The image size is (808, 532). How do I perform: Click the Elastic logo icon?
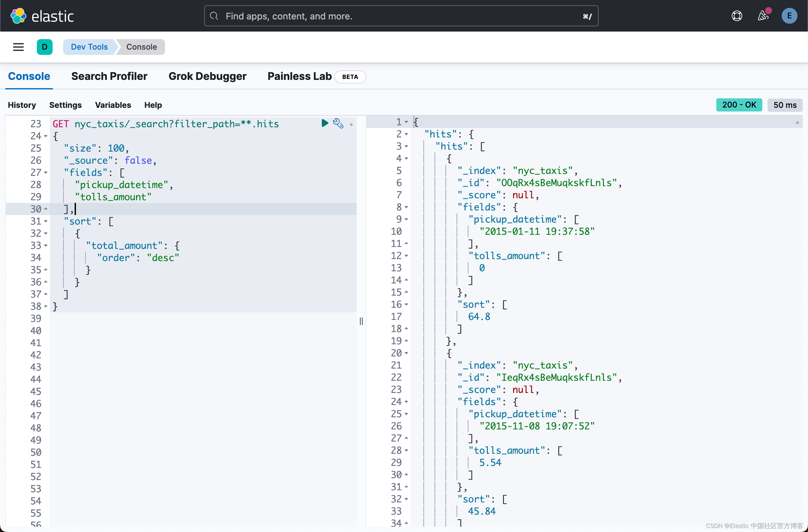18,15
